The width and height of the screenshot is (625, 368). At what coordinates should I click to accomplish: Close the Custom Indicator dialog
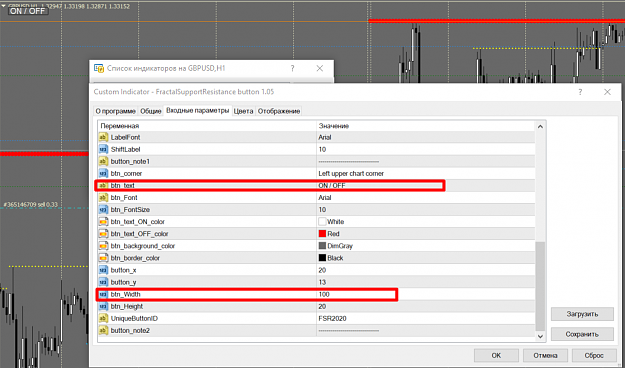point(607,92)
